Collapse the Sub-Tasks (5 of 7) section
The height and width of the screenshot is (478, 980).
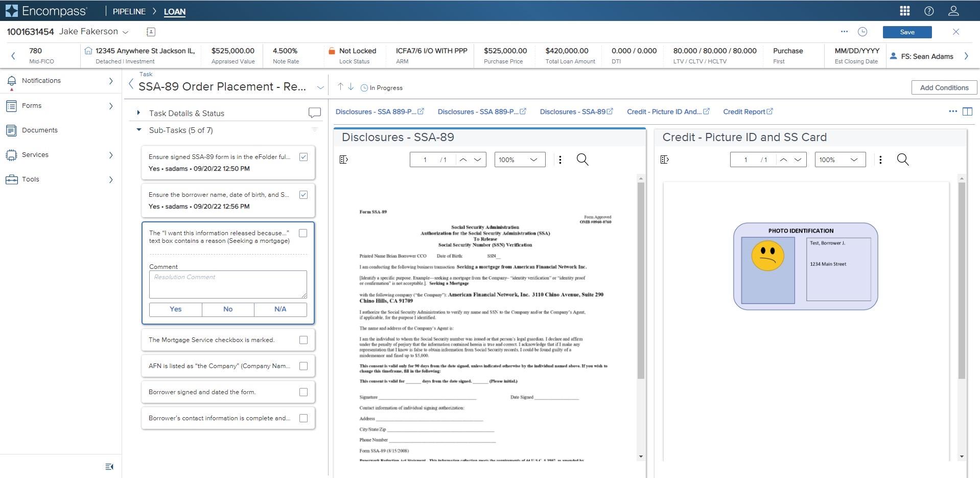[138, 130]
